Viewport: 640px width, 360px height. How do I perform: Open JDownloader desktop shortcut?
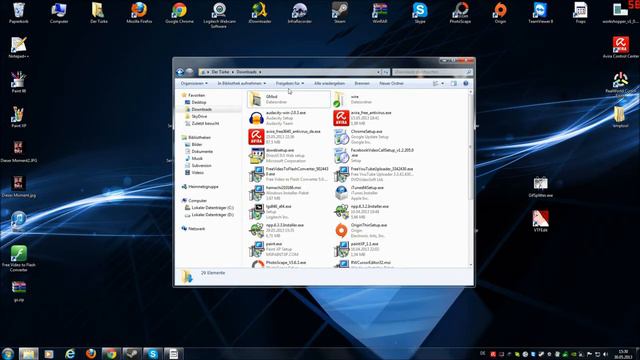(260, 13)
